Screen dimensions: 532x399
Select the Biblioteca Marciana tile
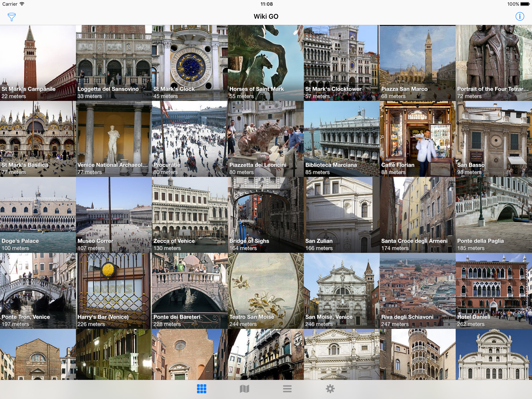point(342,139)
